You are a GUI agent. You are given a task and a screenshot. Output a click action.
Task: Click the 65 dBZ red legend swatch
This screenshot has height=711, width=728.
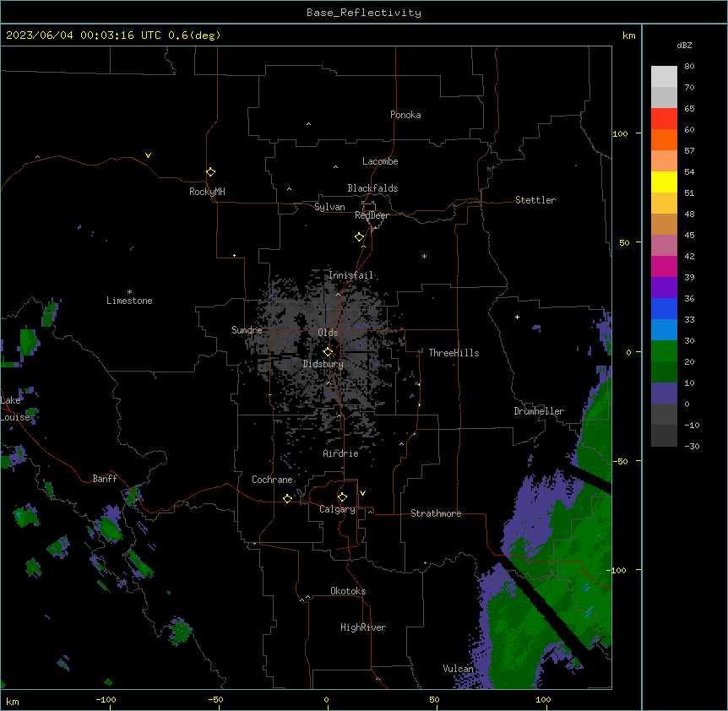click(x=664, y=119)
